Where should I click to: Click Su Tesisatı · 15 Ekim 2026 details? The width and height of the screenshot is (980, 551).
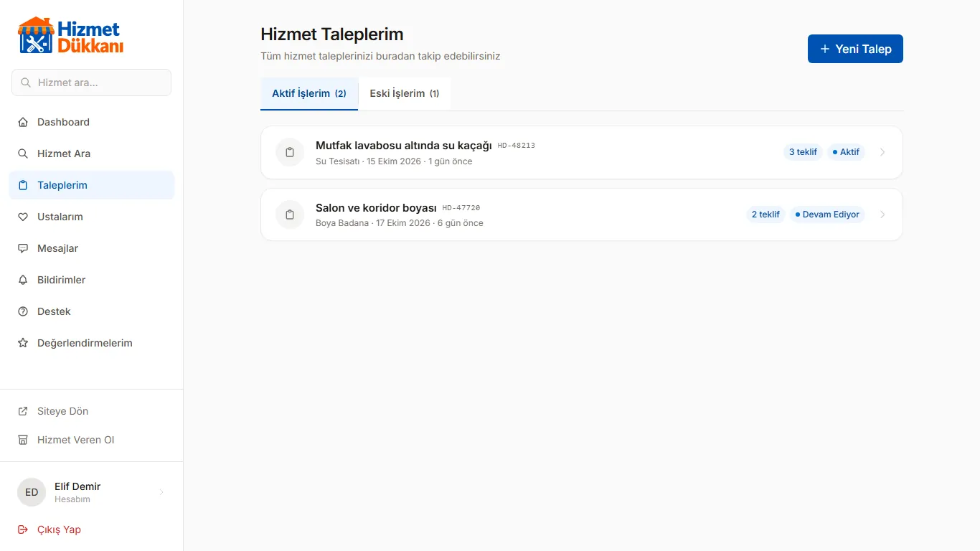[x=394, y=161]
